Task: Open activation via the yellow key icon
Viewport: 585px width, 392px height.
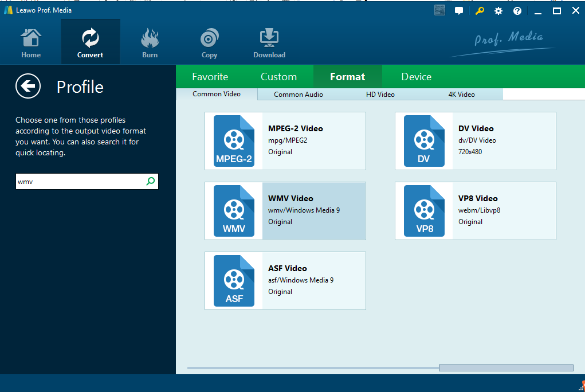Action: (479, 11)
